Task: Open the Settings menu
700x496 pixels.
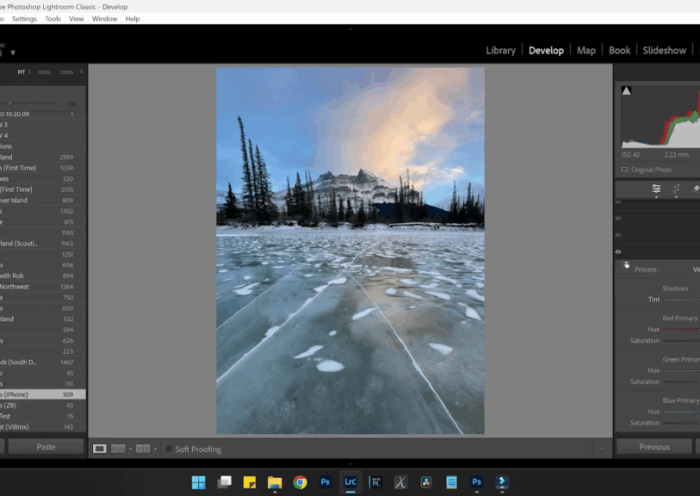Action: (x=24, y=18)
